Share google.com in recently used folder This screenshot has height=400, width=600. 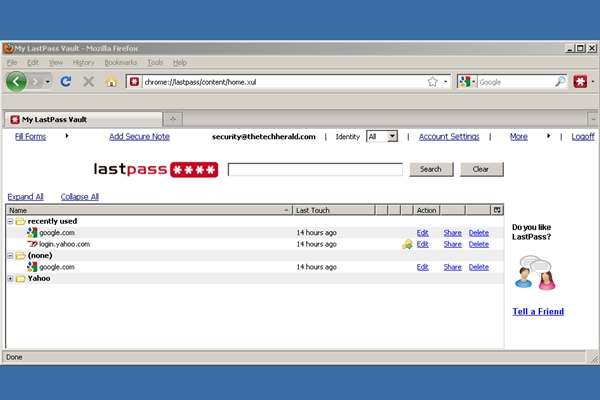pos(452,233)
